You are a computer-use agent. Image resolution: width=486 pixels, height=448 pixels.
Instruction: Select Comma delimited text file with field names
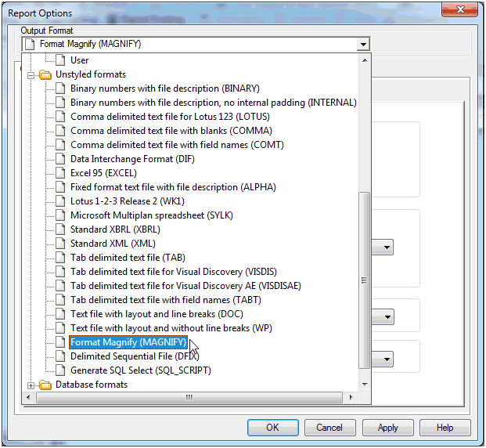click(x=177, y=145)
